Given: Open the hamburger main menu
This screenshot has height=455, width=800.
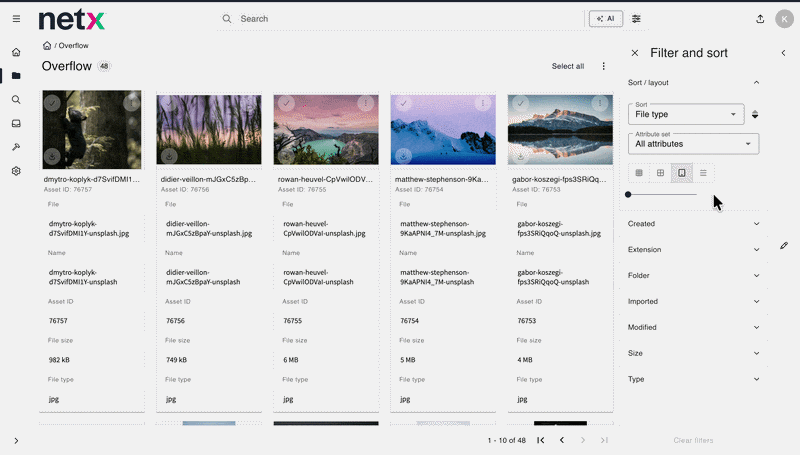Looking at the screenshot, I should [16, 19].
